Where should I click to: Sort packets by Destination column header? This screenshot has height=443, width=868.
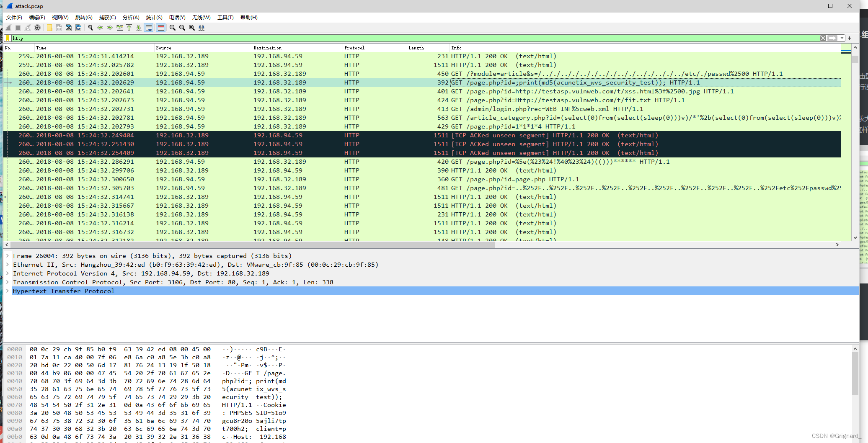pos(297,48)
